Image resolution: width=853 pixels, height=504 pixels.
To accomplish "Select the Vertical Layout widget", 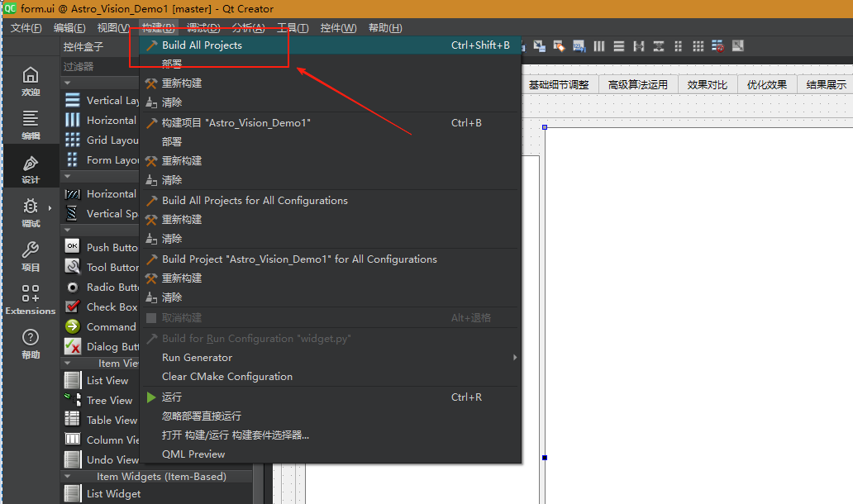I will click(x=101, y=100).
